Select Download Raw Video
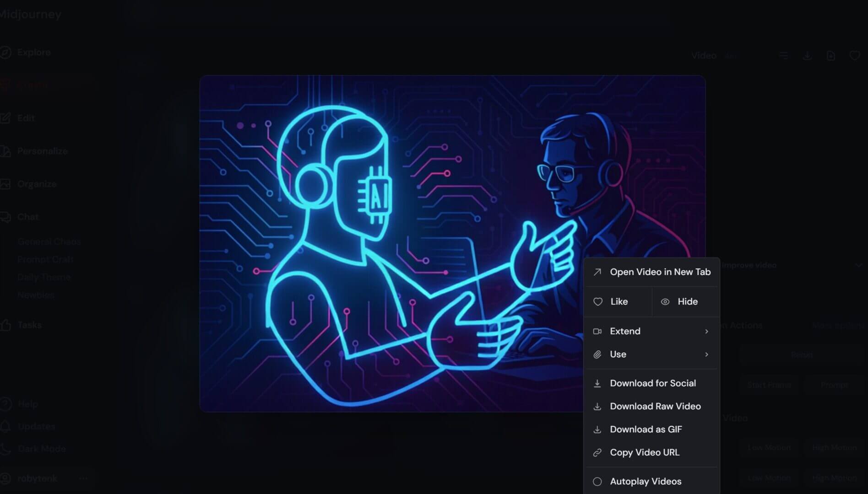Screen dimensions: 868x494 (655, 407)
